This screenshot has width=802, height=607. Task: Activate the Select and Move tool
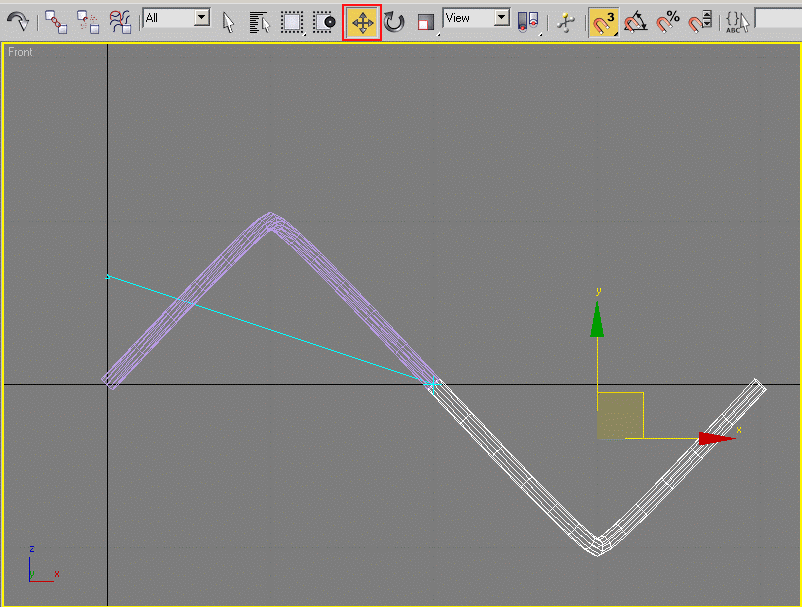click(362, 23)
